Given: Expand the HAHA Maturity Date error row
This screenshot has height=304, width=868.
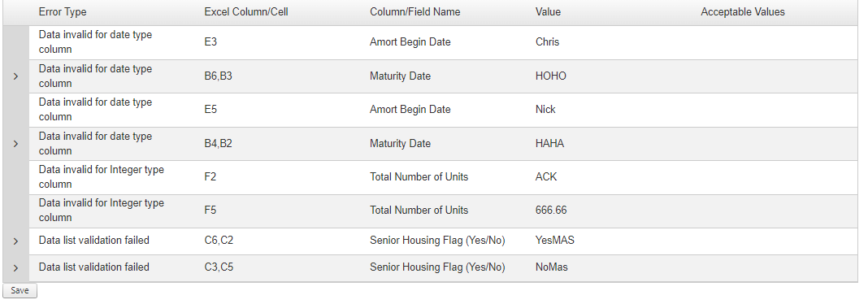Looking at the screenshot, I should [15, 143].
